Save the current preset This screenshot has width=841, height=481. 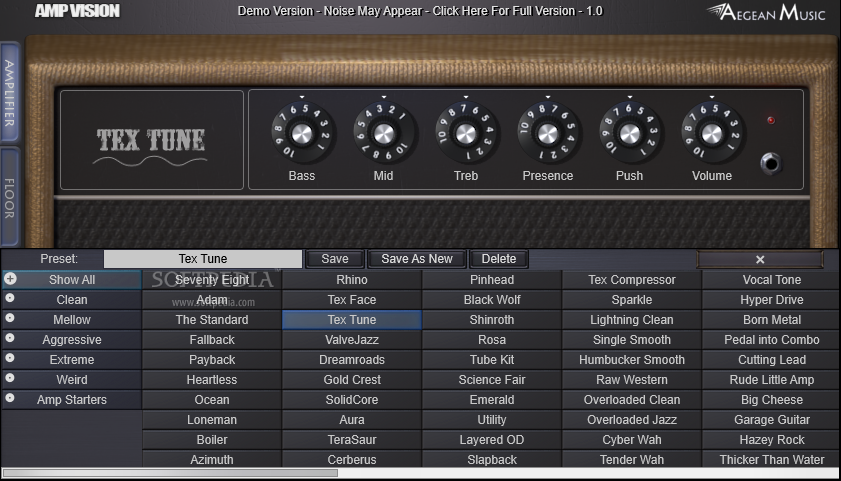point(335,259)
